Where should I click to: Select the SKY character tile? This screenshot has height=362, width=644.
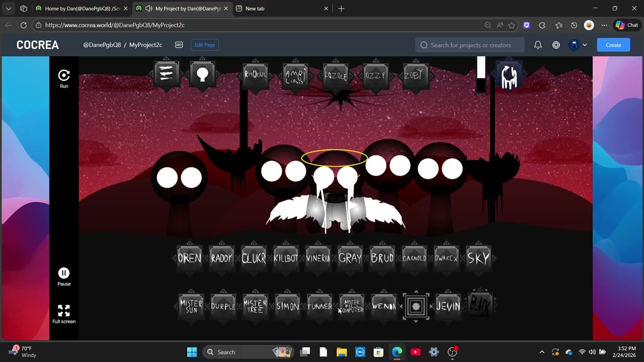479,258
